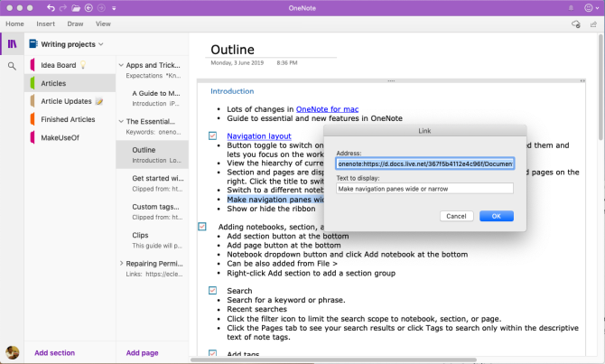
Task: Click the share notebook icon
Action: [x=593, y=24]
